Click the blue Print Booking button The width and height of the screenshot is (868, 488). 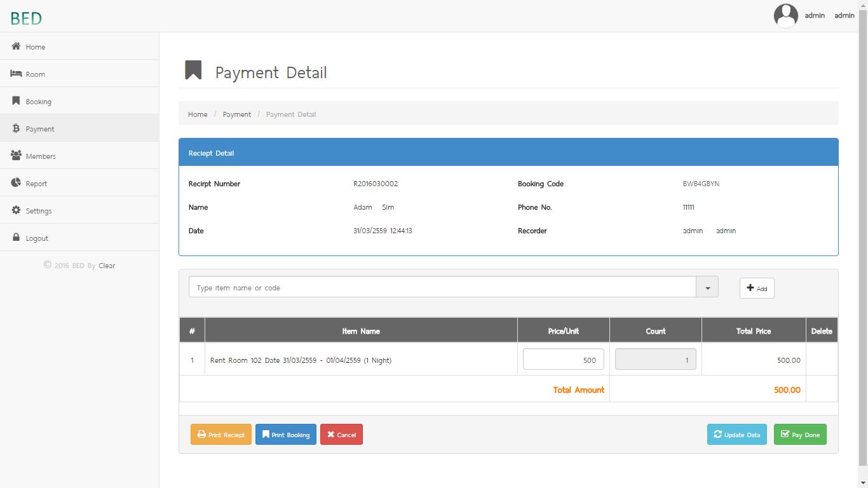286,435
